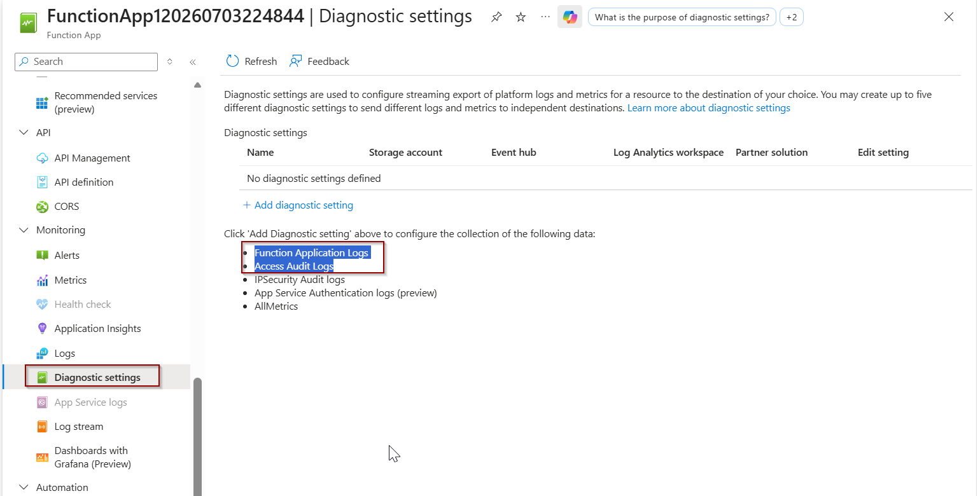The image size is (980, 496).
Task: Collapse the API section in sidebar
Action: click(x=24, y=133)
